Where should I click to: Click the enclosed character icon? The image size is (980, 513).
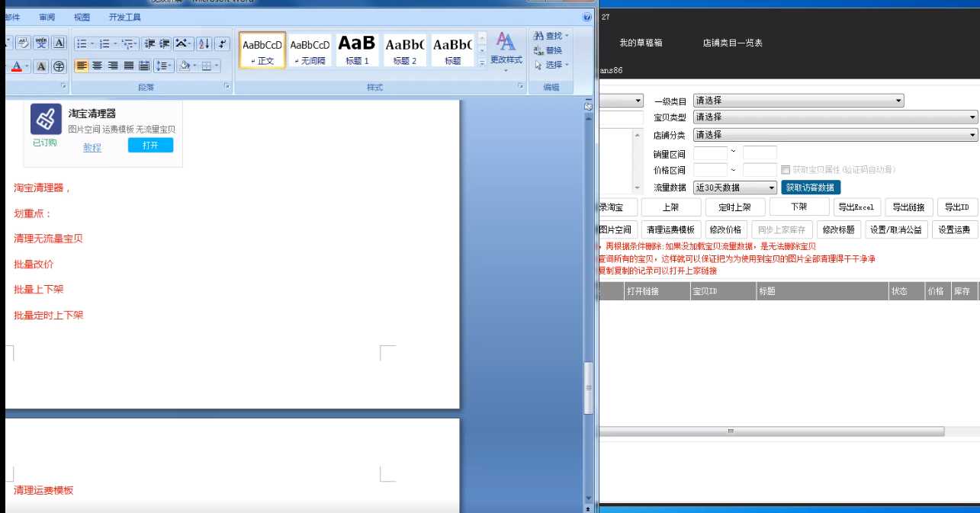[59, 66]
